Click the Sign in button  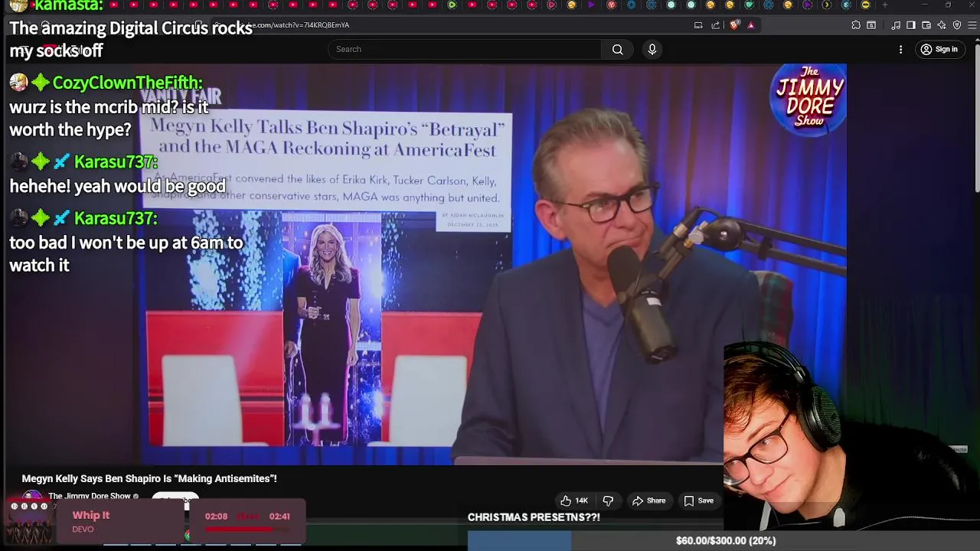coord(939,49)
